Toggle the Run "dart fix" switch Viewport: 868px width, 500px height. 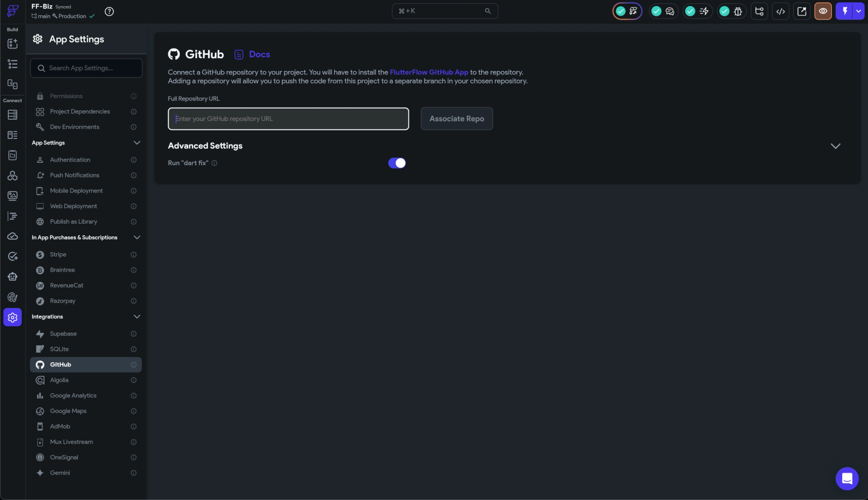[397, 163]
